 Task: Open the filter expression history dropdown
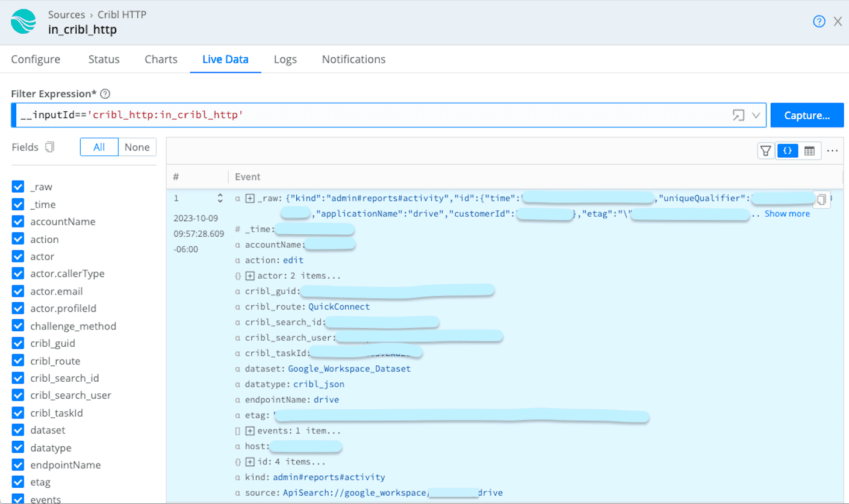point(756,115)
